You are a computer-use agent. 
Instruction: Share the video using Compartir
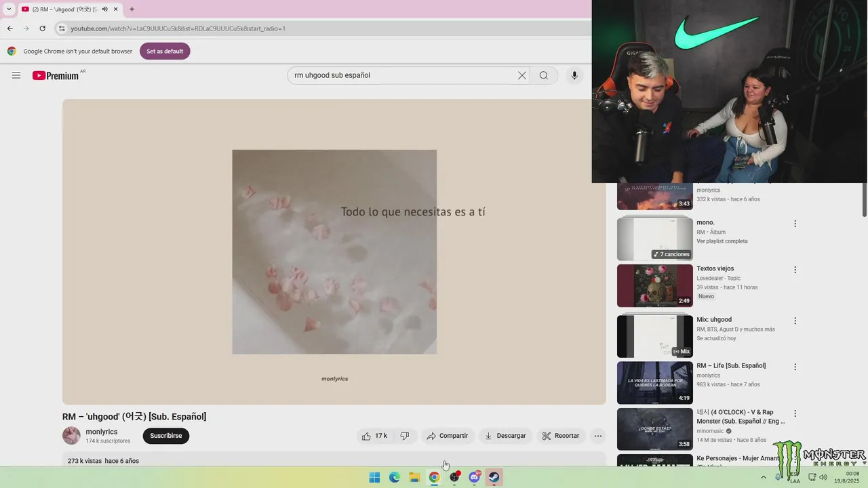point(448,436)
